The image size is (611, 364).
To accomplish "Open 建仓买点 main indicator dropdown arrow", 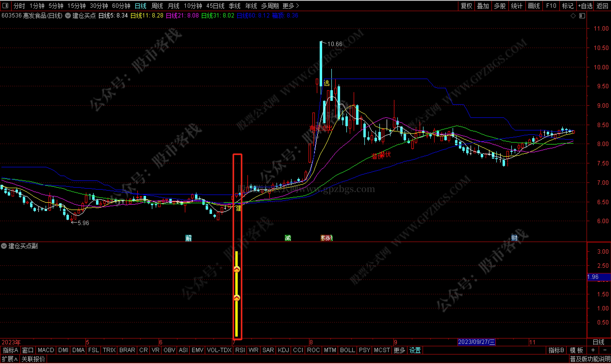I will pyautogui.click(x=68, y=16).
